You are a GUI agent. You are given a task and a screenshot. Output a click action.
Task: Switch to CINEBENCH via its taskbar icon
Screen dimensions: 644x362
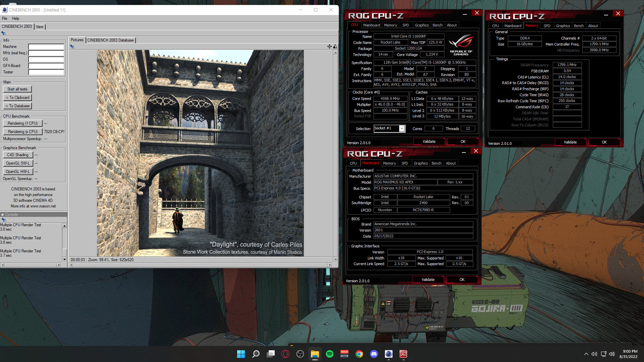(x=389, y=354)
